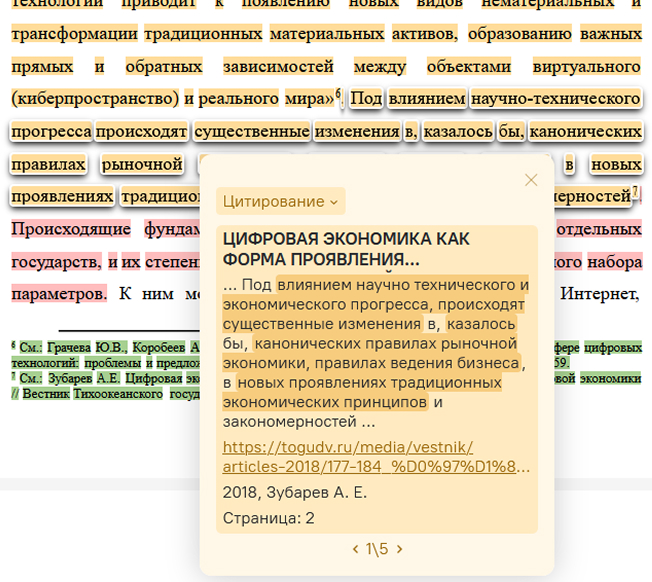Screen dimensions: 652x582
Task: Click the footnote 6 superscript marker
Action: [338, 92]
